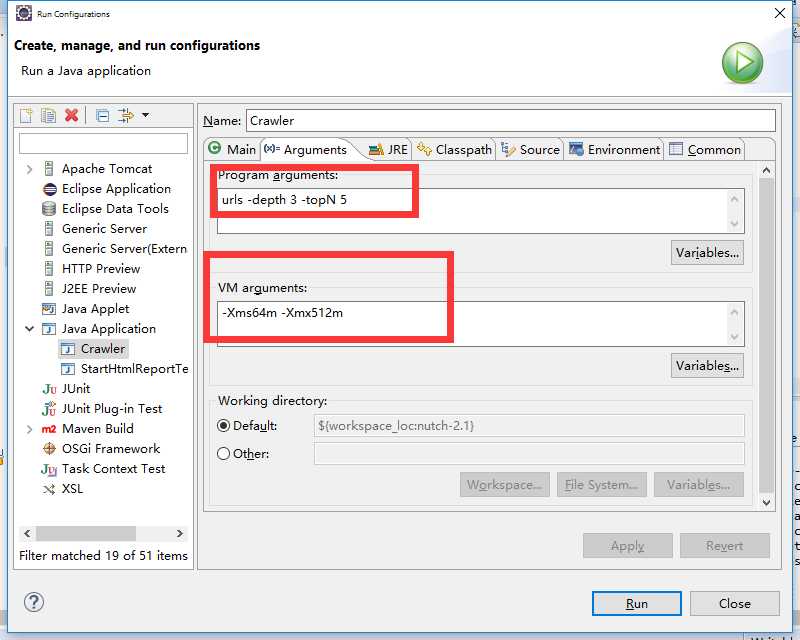The image size is (800, 640).
Task: Select Apache Tomcat configuration type
Action: [107, 169]
